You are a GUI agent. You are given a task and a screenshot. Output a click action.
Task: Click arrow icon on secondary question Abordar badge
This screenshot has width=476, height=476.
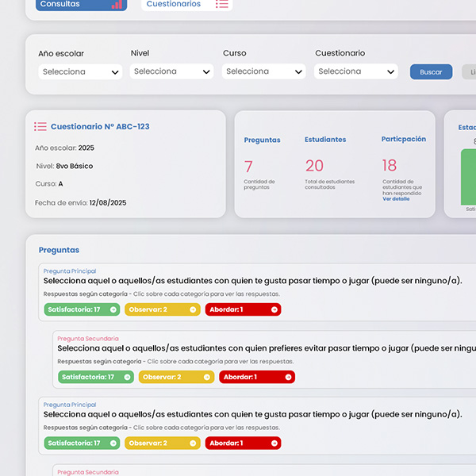pos(288,378)
